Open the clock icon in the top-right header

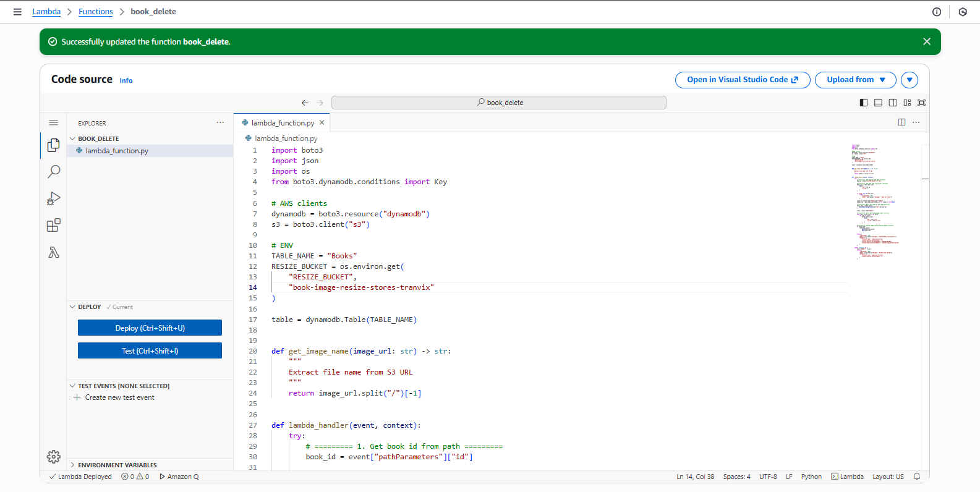(963, 12)
